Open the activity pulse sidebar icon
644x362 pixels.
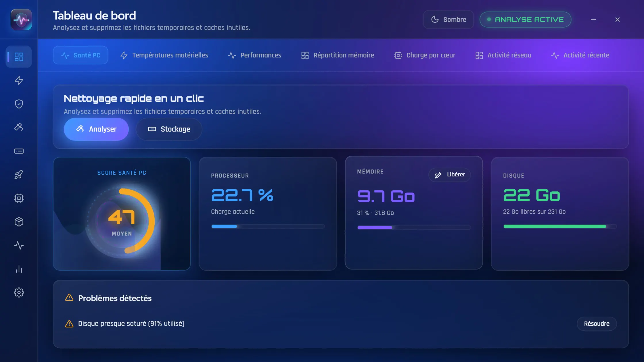(x=19, y=245)
